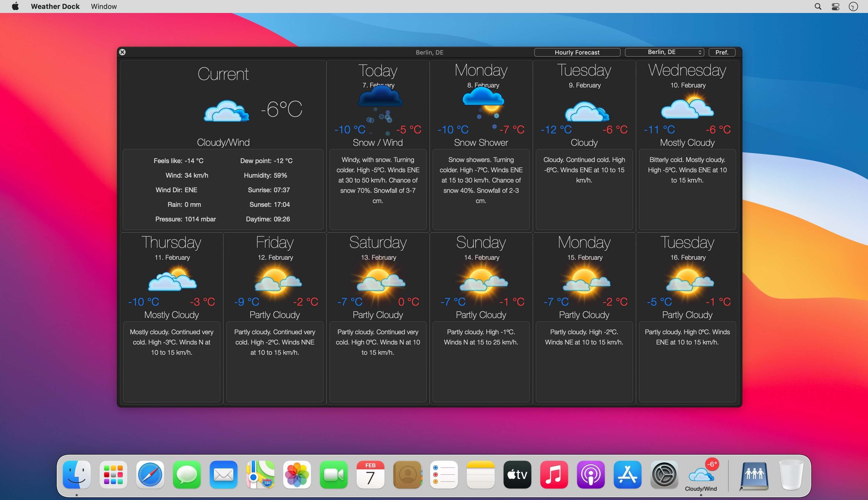Click Saturday's high temperature 0 °C

[x=408, y=302]
